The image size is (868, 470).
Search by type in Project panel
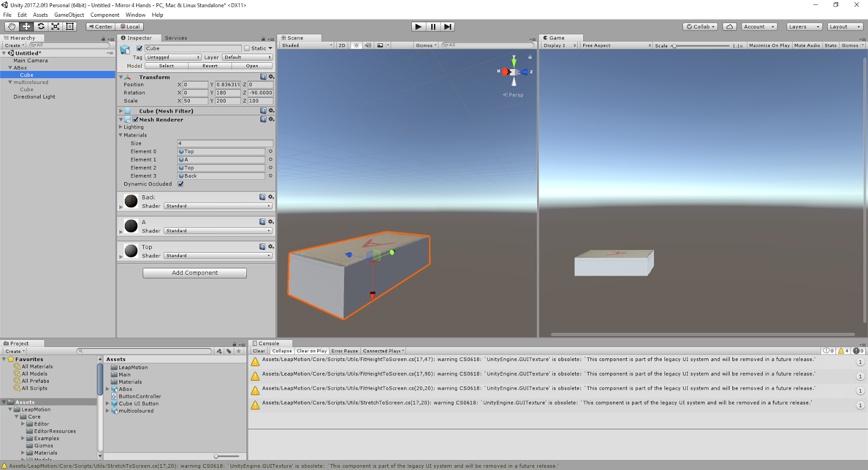point(219,351)
